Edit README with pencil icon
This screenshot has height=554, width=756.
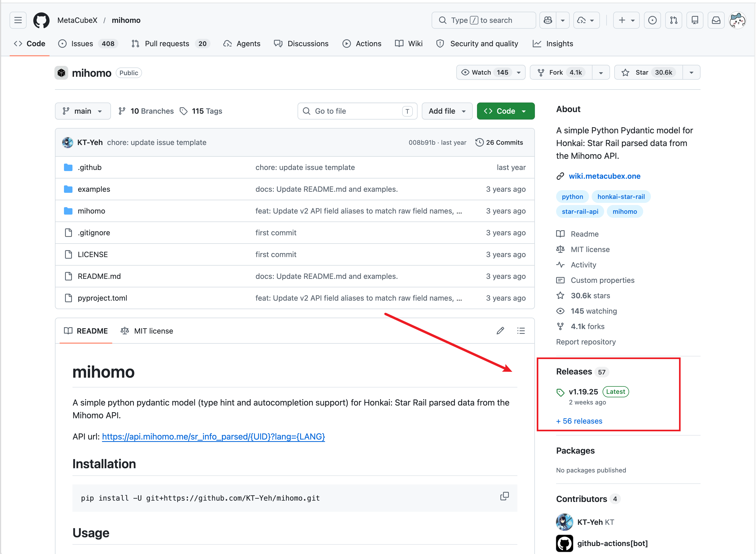coord(500,331)
